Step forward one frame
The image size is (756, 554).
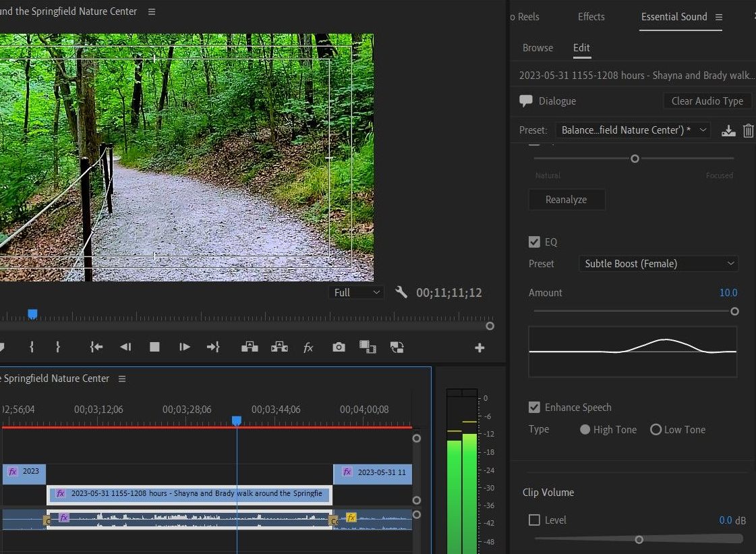(x=184, y=347)
